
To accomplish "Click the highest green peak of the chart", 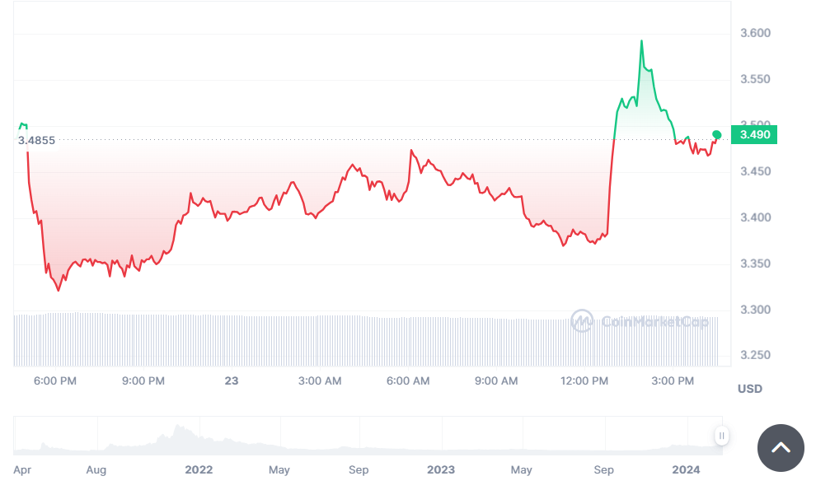I will 641,41.
